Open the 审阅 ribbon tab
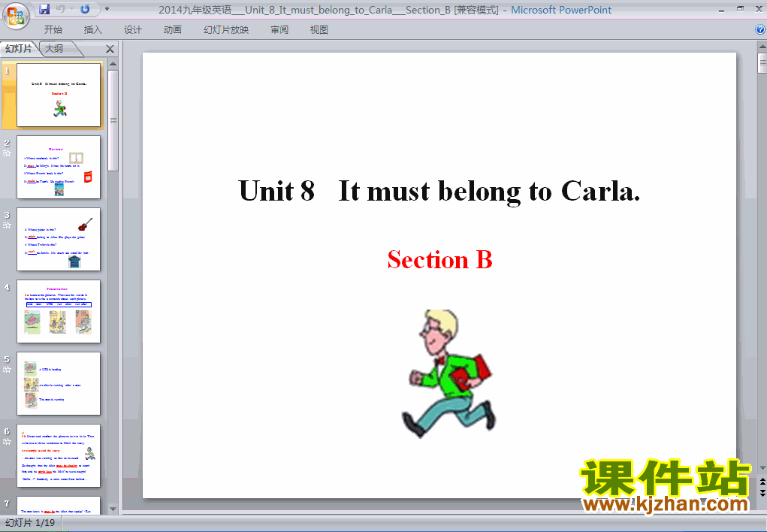Screen dimensions: 767x532 [279, 30]
